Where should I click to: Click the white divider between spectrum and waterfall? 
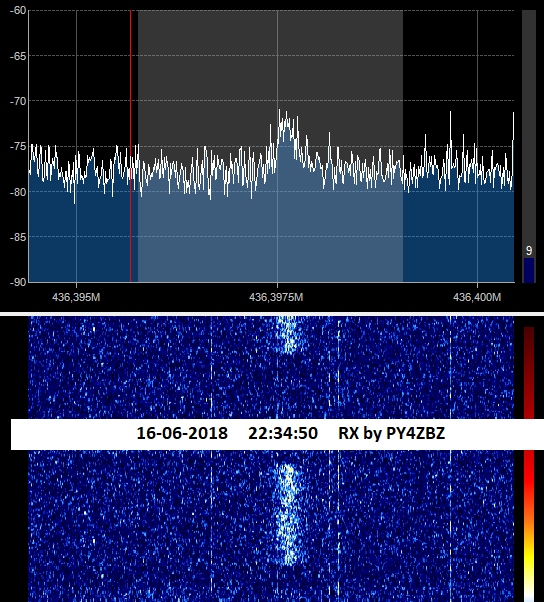(272, 314)
